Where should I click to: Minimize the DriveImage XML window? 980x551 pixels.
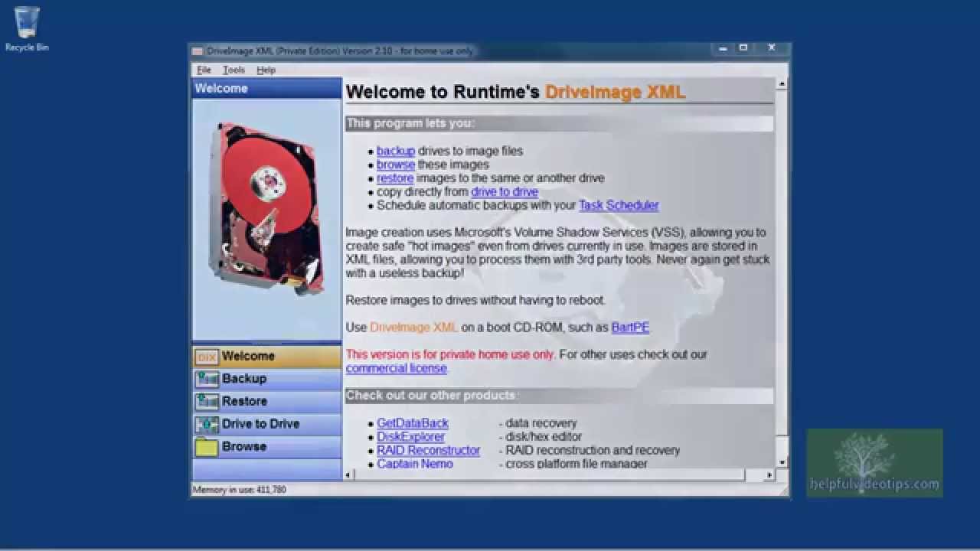click(722, 48)
